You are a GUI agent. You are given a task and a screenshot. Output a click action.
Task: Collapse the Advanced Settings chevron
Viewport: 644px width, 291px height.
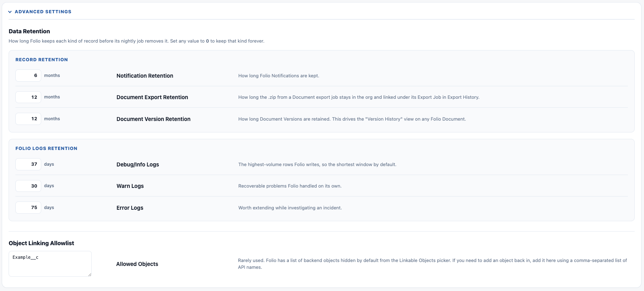click(10, 12)
